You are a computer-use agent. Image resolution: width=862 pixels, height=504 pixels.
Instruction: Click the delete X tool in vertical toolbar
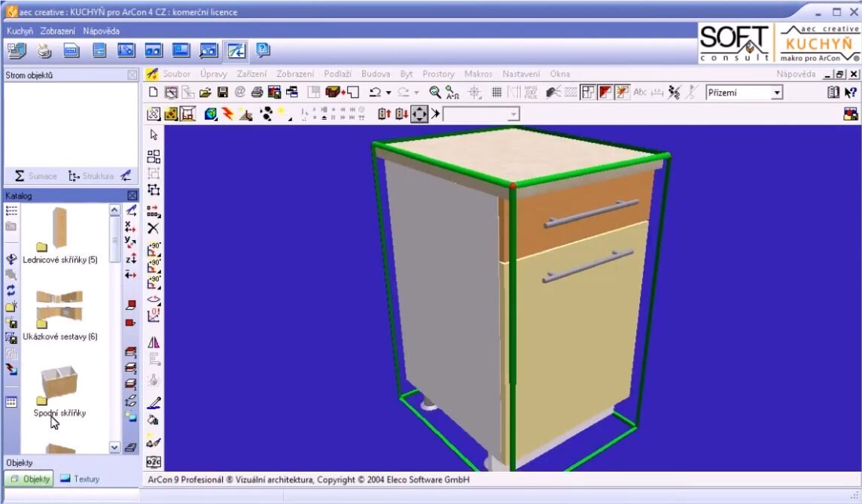coord(154,228)
